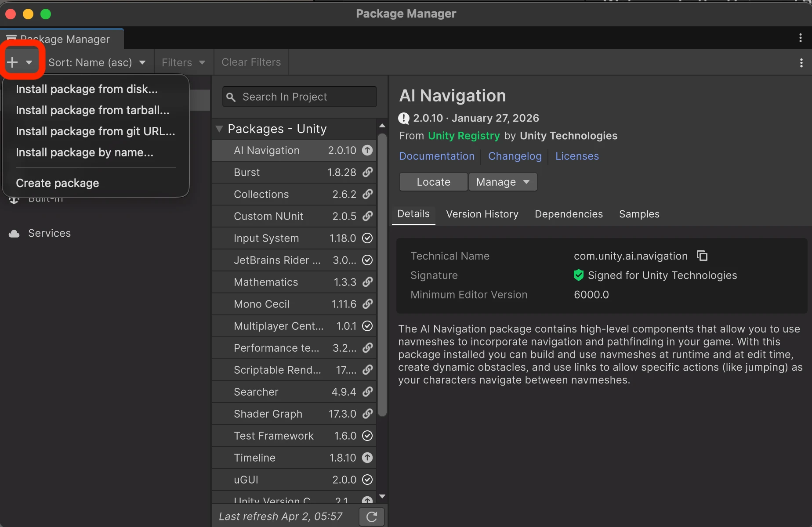Click the version warning exclamation icon
The width and height of the screenshot is (812, 527).
(404, 119)
